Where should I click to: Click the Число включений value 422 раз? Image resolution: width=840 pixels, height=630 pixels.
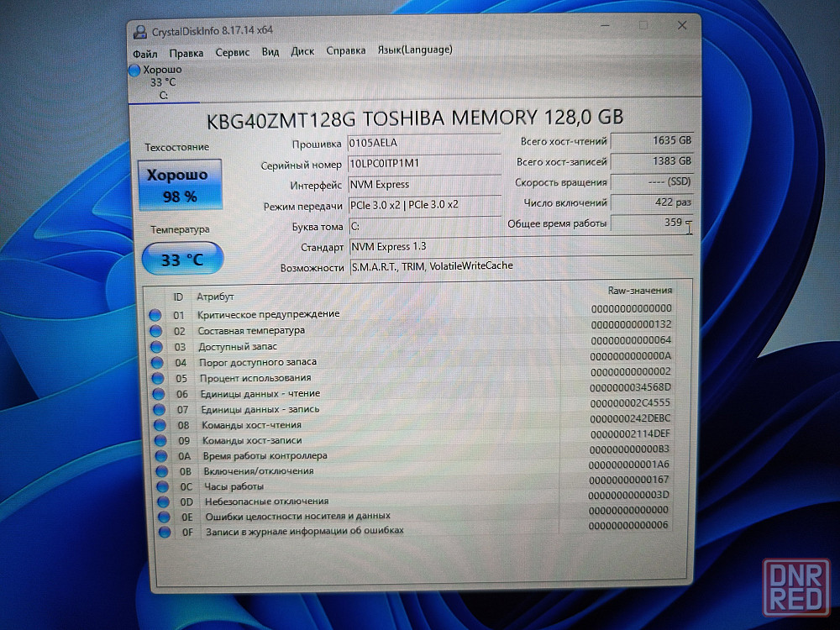[652, 202]
